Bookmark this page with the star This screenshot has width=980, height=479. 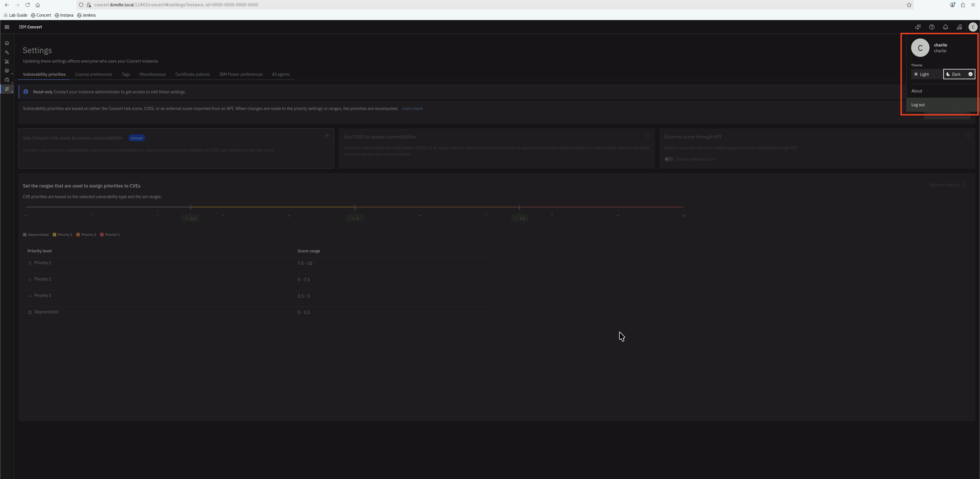pyautogui.click(x=909, y=5)
